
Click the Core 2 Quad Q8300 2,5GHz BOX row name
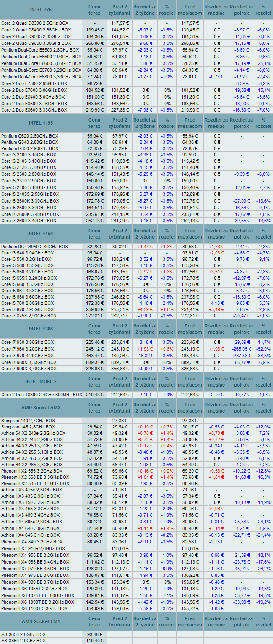[34, 23]
